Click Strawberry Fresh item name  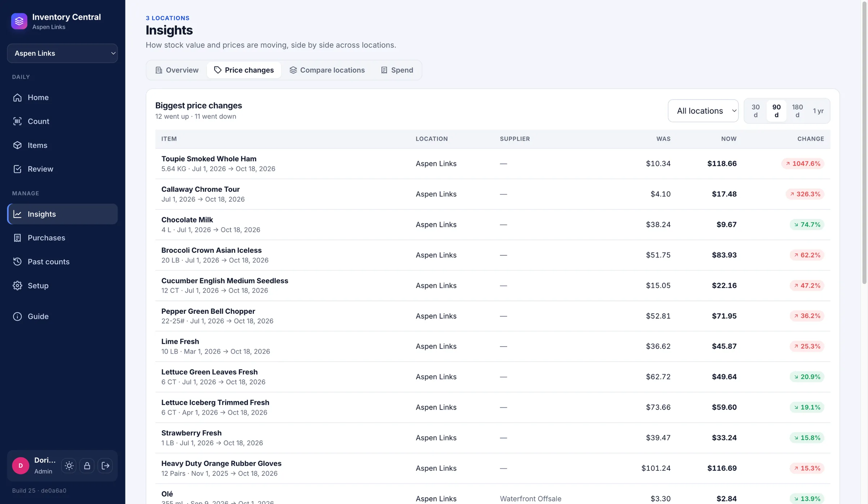point(191,433)
